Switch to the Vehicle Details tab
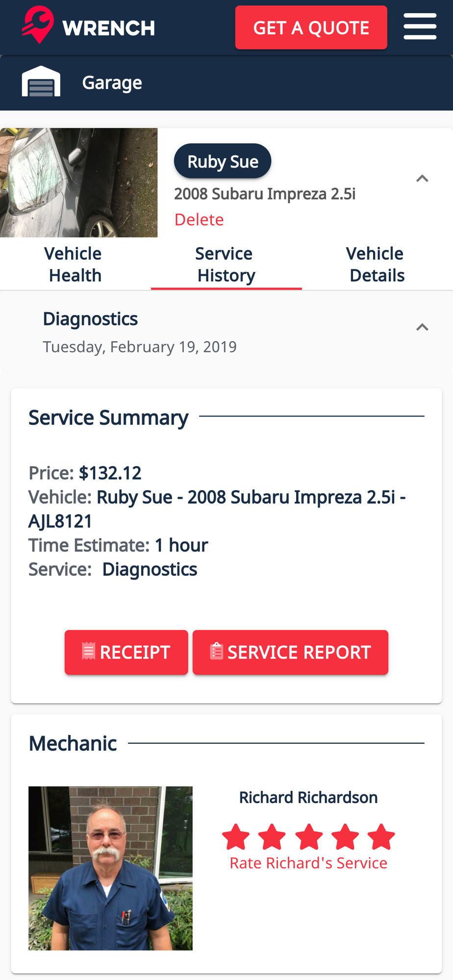This screenshot has height=980, width=453. [x=377, y=264]
